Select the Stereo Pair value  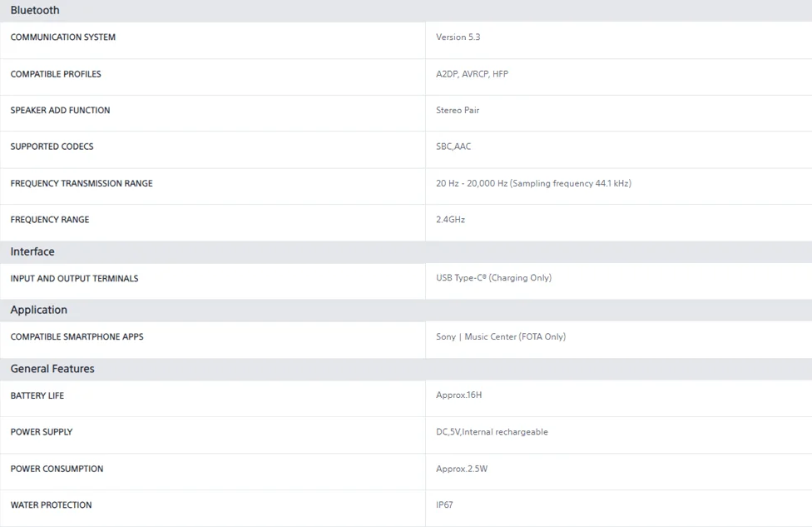pyautogui.click(x=458, y=111)
